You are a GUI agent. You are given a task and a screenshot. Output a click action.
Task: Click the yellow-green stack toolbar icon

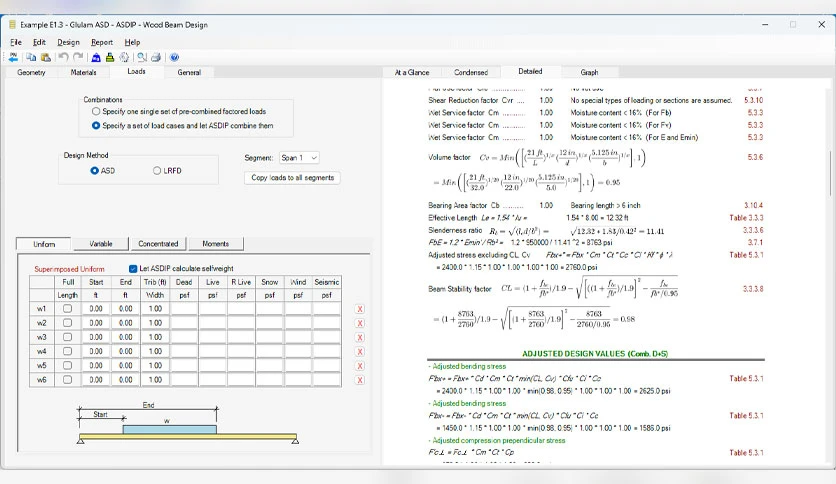110,57
